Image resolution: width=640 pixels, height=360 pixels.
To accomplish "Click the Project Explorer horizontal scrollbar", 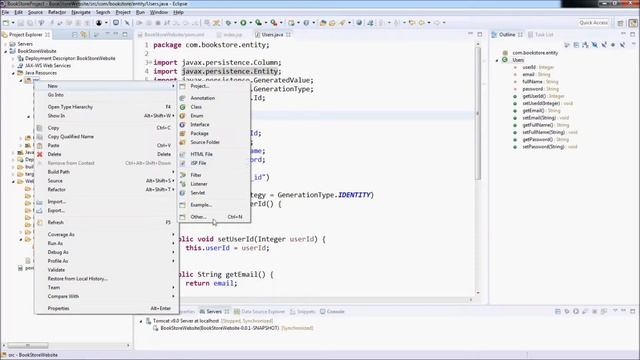I will pos(28,345).
